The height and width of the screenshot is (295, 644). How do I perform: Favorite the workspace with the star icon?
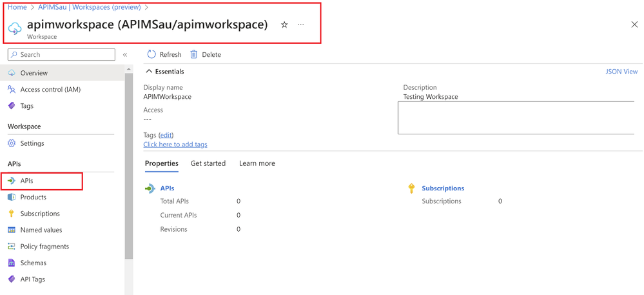284,25
